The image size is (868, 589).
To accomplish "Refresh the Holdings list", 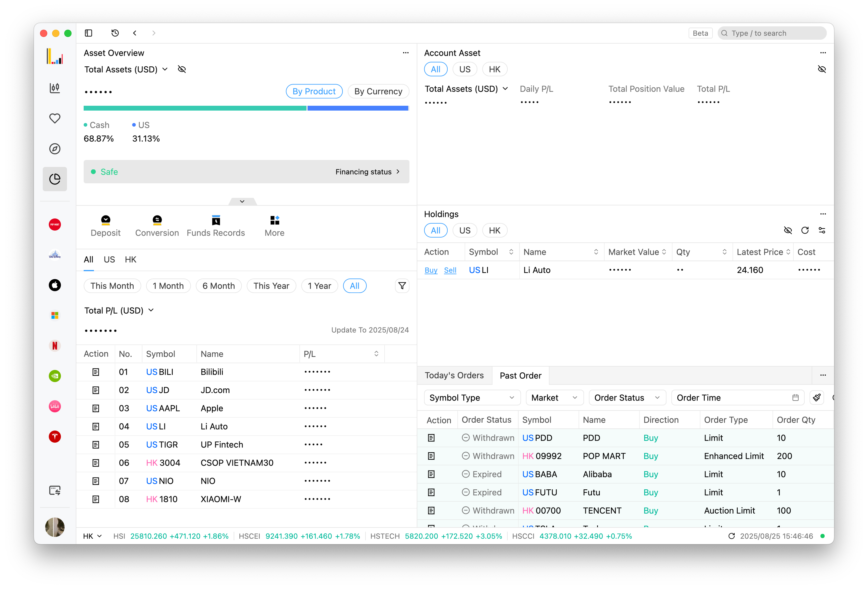I will tap(805, 230).
